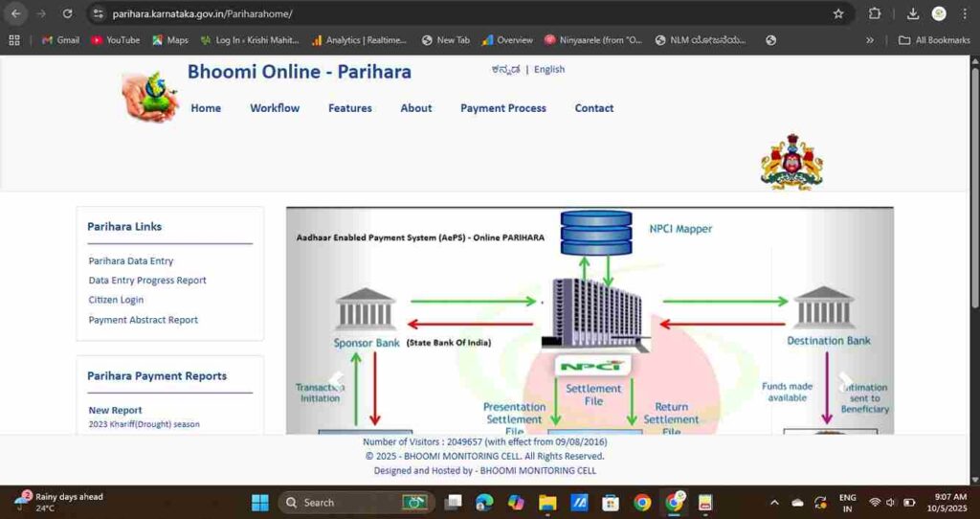Click the Windows Start button
Screen dimensions: 980x519
click(259, 502)
